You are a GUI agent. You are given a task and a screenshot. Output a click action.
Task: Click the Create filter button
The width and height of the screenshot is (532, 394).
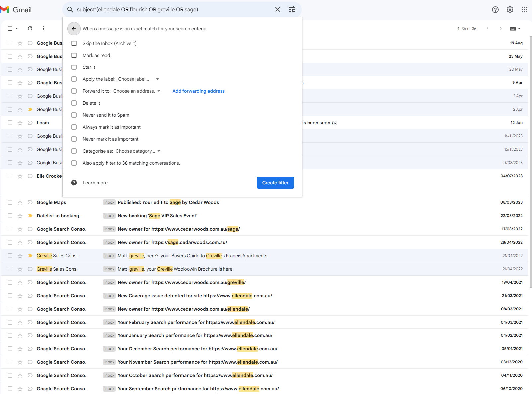pyautogui.click(x=275, y=183)
